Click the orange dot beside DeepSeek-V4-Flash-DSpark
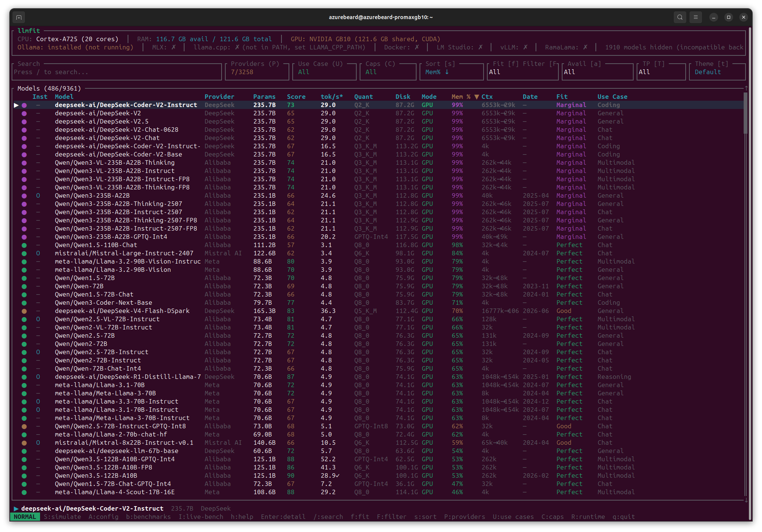The width and height of the screenshot is (762, 532). 24,311
